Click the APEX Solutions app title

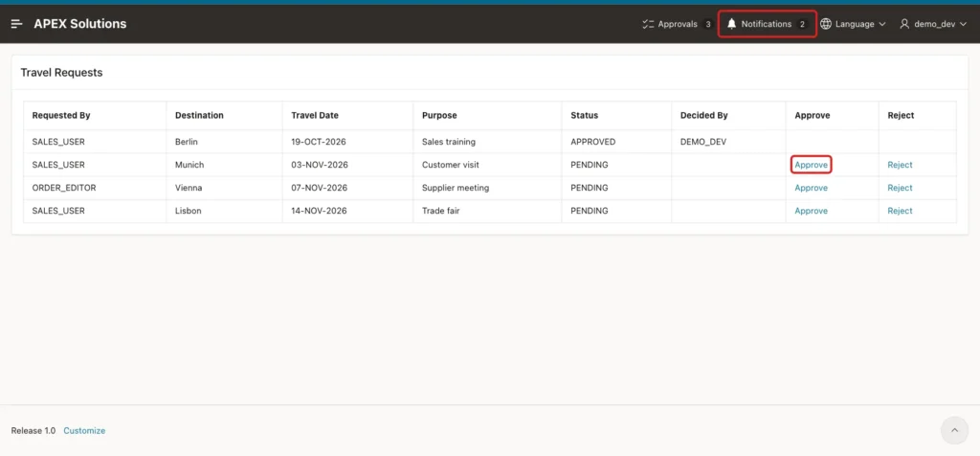(x=80, y=24)
